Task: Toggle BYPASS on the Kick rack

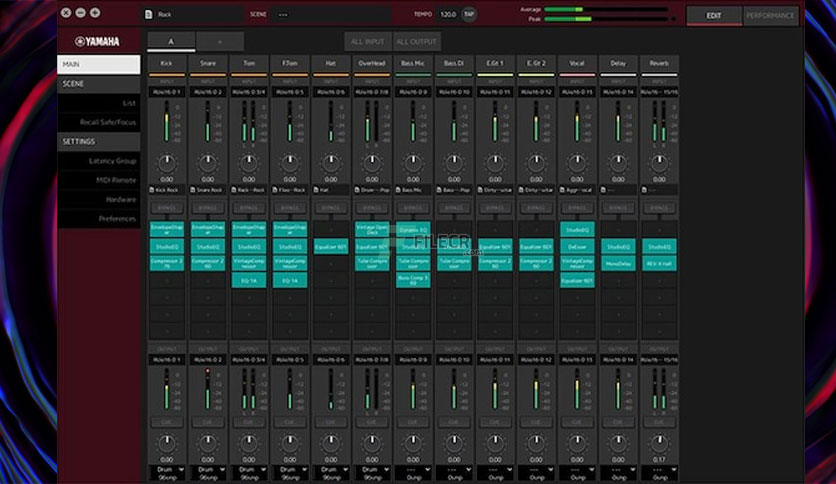Action: click(x=167, y=207)
